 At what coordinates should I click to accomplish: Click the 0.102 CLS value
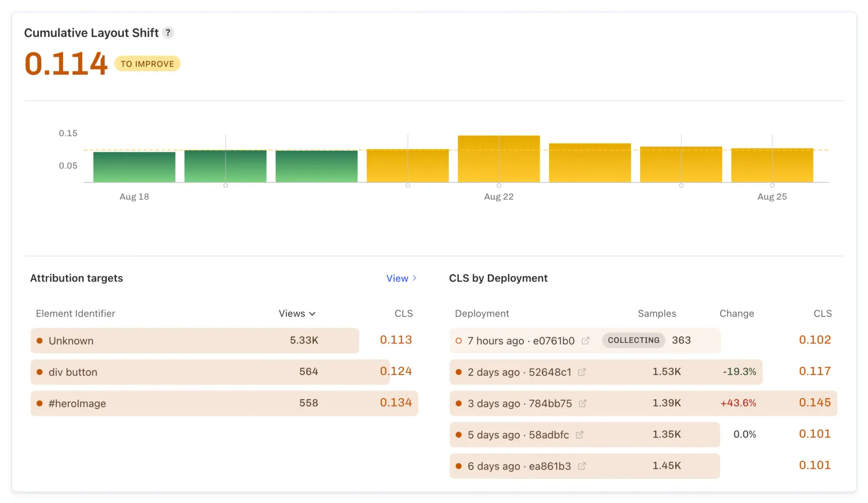pos(815,340)
